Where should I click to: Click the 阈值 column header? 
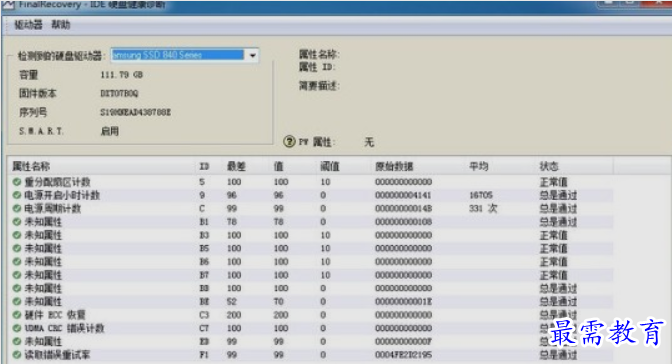coord(330,166)
